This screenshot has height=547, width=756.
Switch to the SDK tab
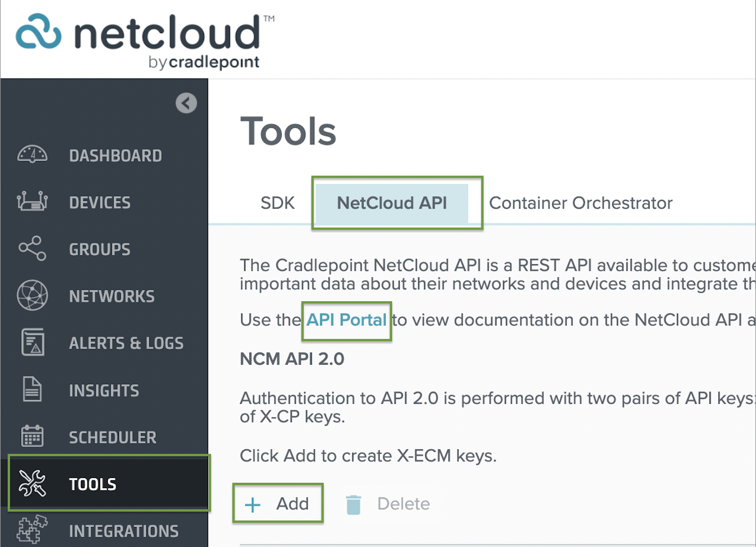[277, 203]
